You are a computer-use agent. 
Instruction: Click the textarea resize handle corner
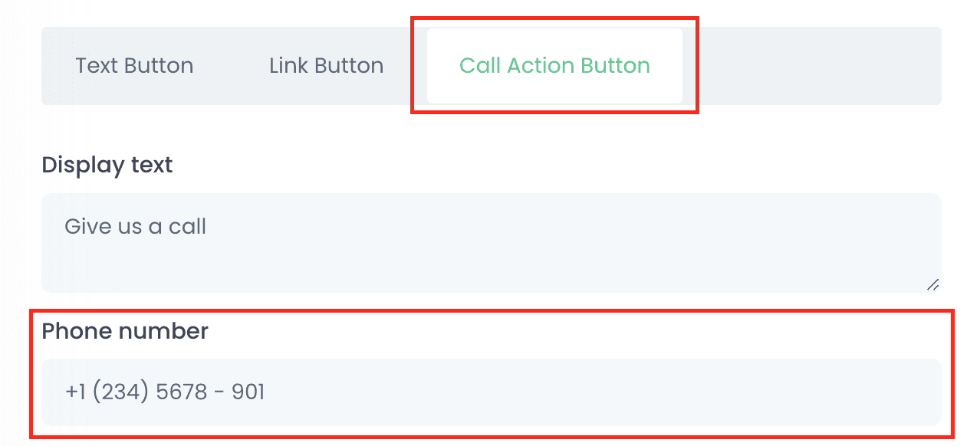point(932,284)
